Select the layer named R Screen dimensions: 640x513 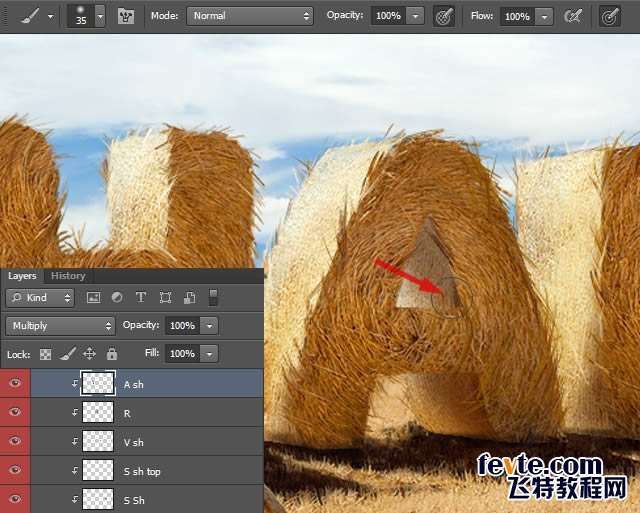tap(127, 413)
